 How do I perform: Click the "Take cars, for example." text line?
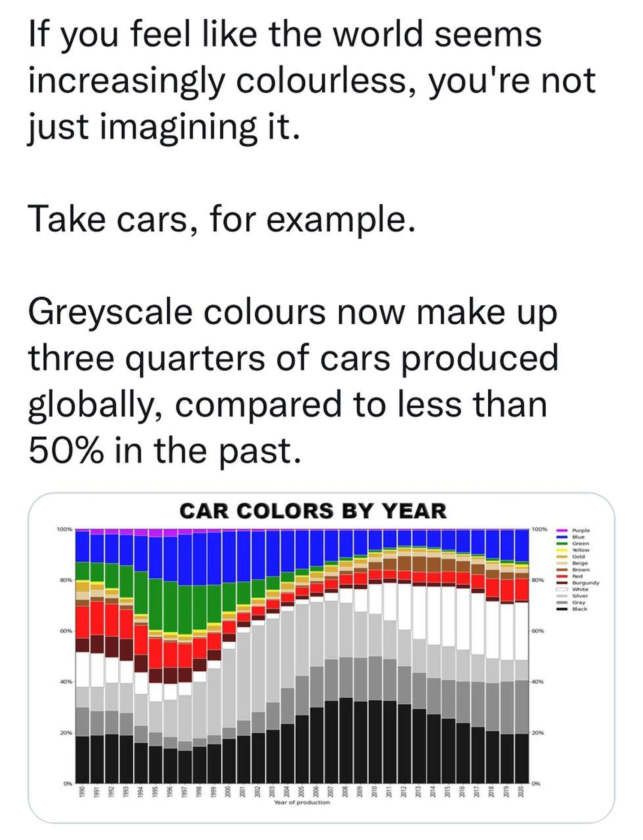point(222,219)
